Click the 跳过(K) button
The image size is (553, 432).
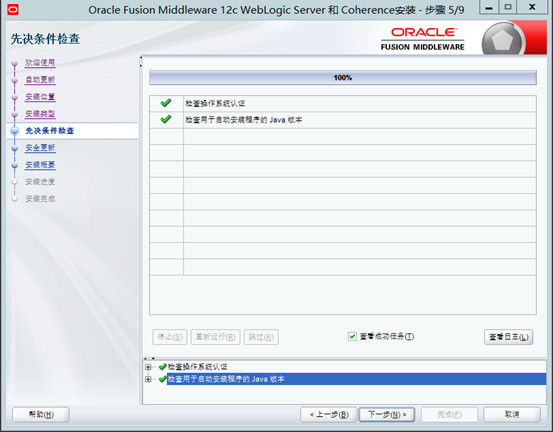tap(261, 337)
